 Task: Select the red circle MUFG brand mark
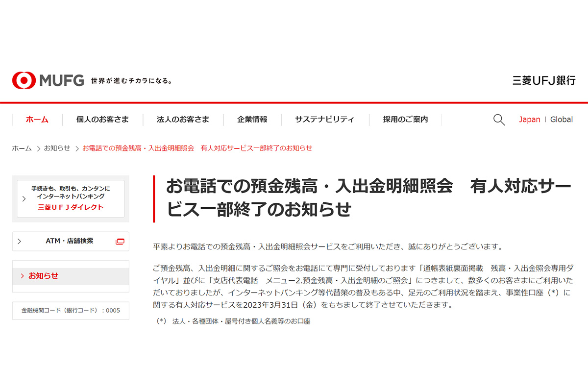click(22, 79)
